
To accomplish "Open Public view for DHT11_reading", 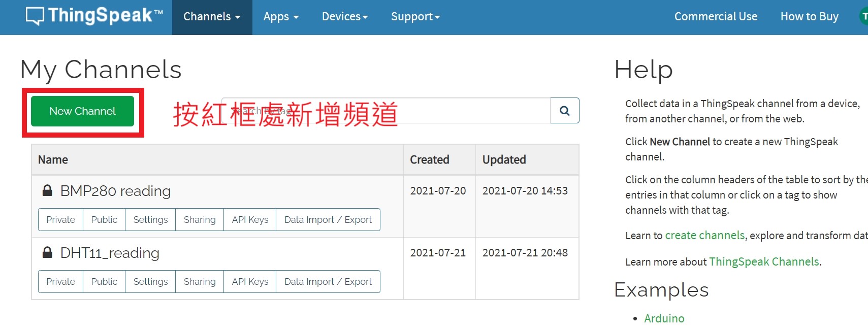I will pos(104,282).
